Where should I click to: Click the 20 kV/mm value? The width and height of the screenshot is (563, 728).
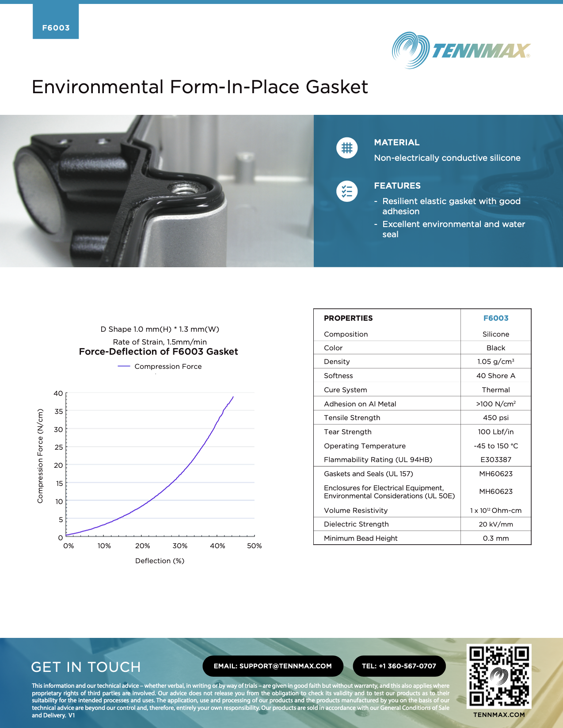[x=496, y=524]
